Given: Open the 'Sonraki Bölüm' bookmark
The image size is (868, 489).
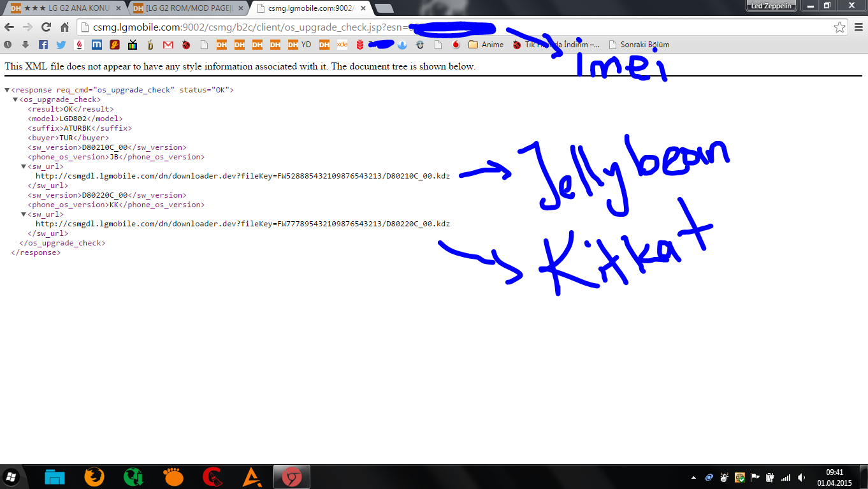Looking at the screenshot, I should 639,45.
